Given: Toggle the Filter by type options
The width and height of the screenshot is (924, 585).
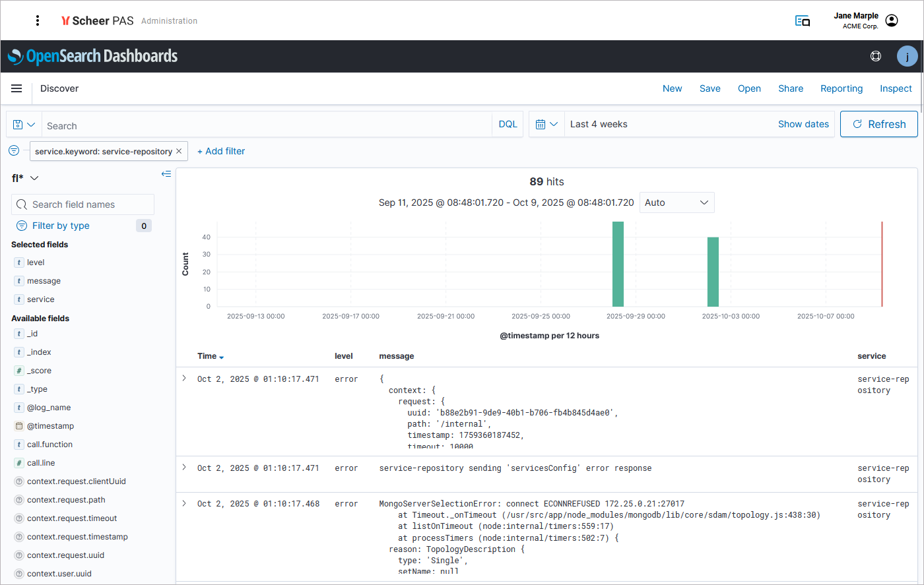Looking at the screenshot, I should click(61, 226).
